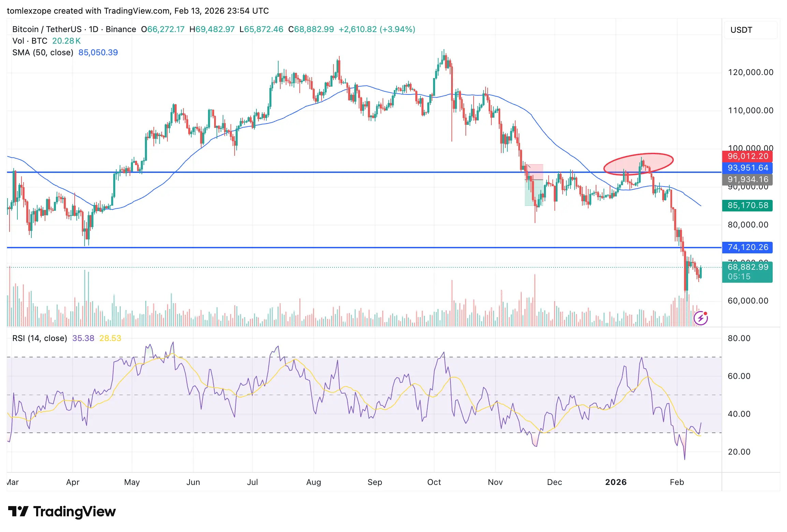Image resolution: width=787 pixels, height=532 pixels.
Task: Click the blue 93,951.64 horizontal line label
Action: pos(747,168)
